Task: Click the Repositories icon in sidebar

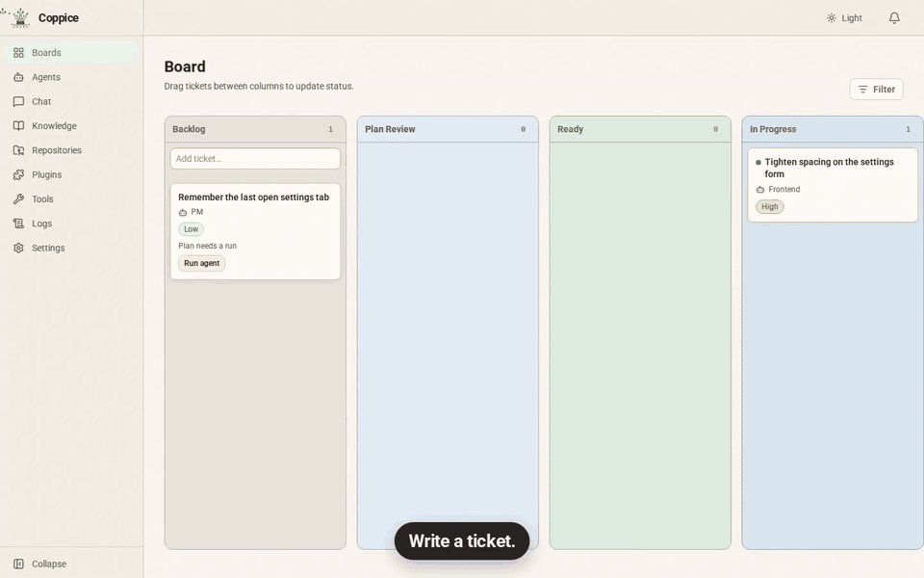Action: click(19, 150)
